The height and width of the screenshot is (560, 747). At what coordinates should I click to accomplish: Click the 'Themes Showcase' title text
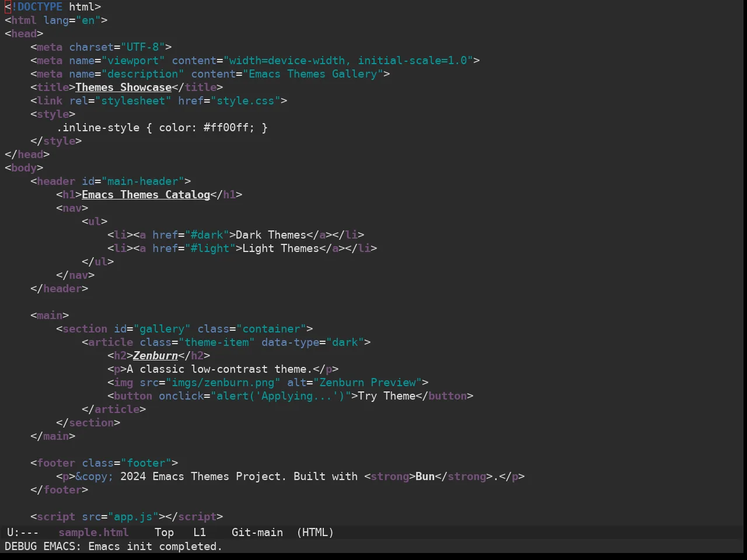123,87
